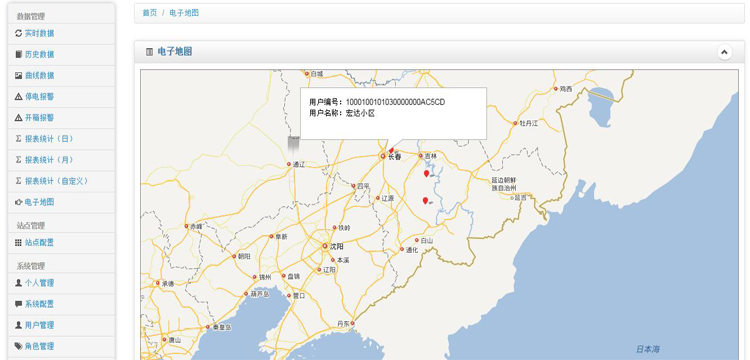
Task: Click the refresh icon beside 实时数据
Action: pyautogui.click(x=19, y=33)
